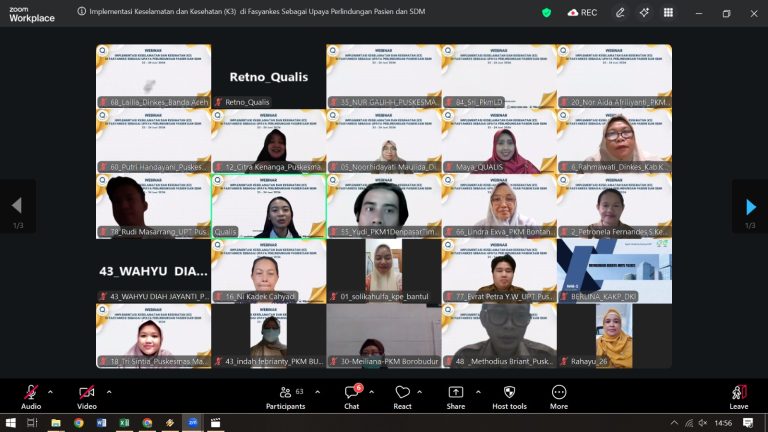Click the Share screen icon
Viewport: 768px width, 432px height.
click(456, 397)
